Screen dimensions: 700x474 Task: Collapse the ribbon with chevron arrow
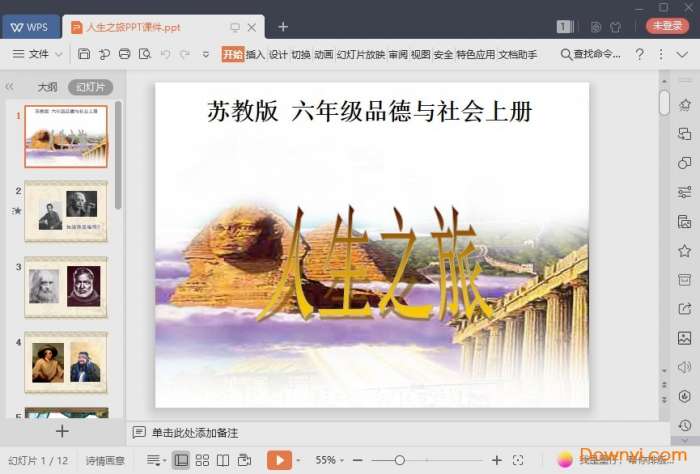tap(682, 54)
